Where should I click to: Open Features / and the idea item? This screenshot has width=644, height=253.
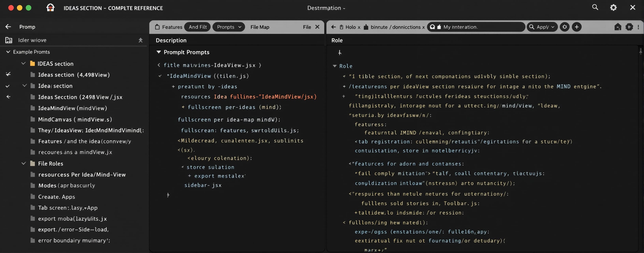coord(84,141)
